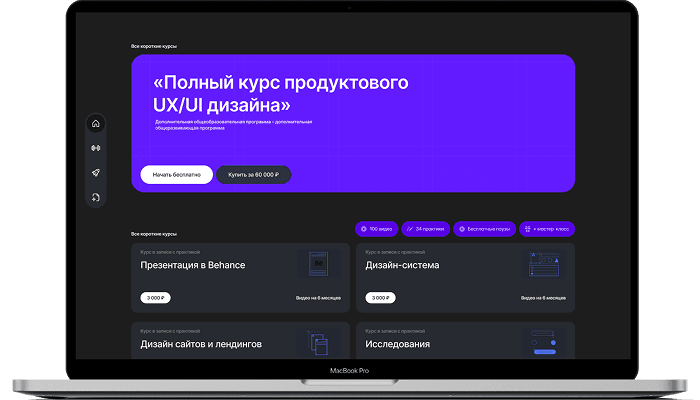Click «Курс в записи с практикой» on the Исследования card

tap(395, 331)
